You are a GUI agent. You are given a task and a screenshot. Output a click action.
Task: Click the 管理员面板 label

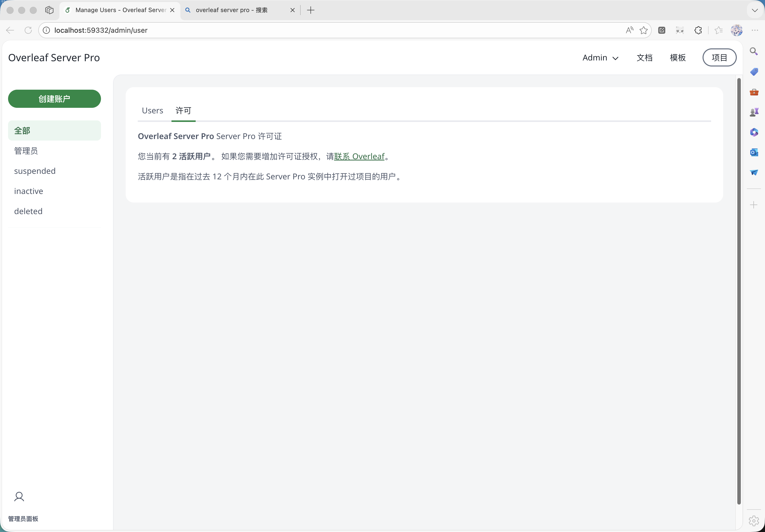pos(23,519)
